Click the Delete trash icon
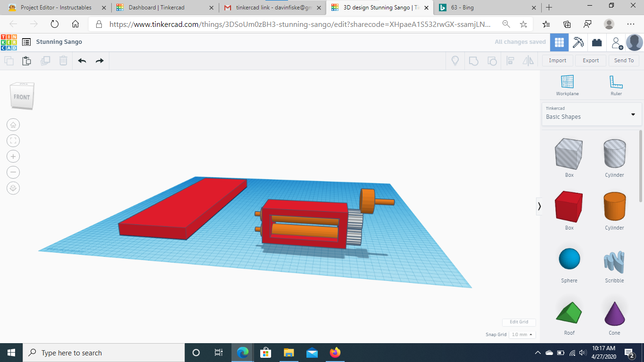The width and height of the screenshot is (644, 362). [x=63, y=60]
